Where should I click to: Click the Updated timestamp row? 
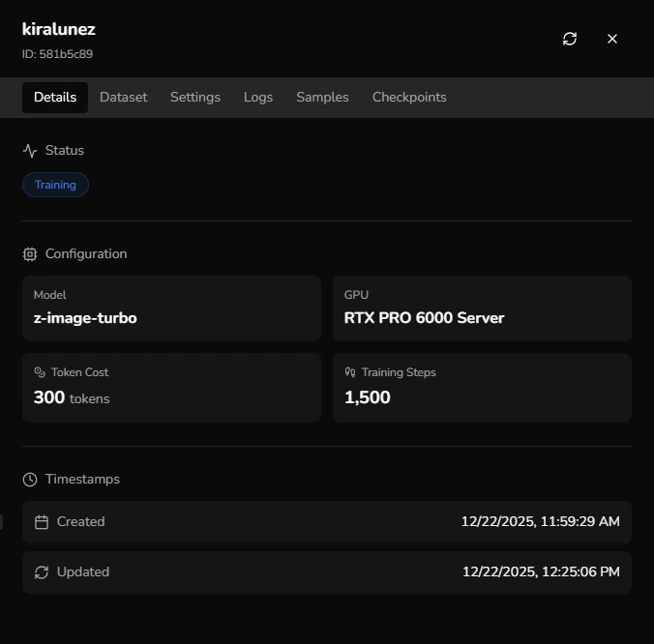[327, 572]
